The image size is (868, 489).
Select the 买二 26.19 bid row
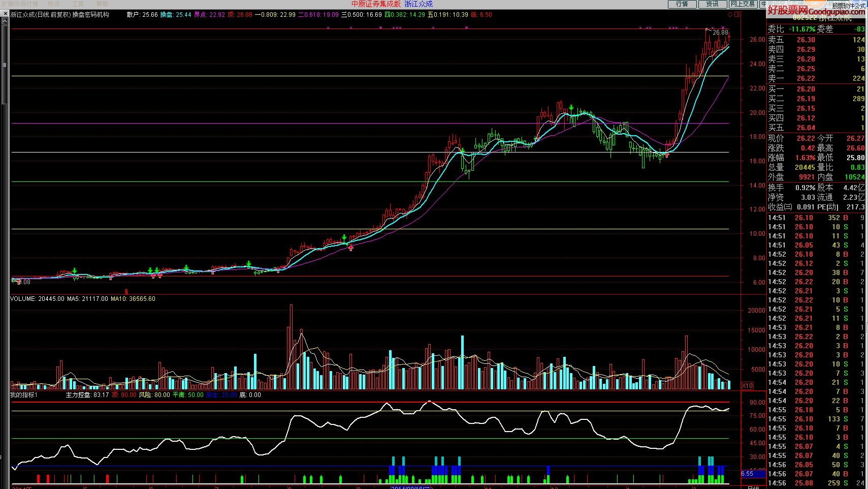point(816,99)
